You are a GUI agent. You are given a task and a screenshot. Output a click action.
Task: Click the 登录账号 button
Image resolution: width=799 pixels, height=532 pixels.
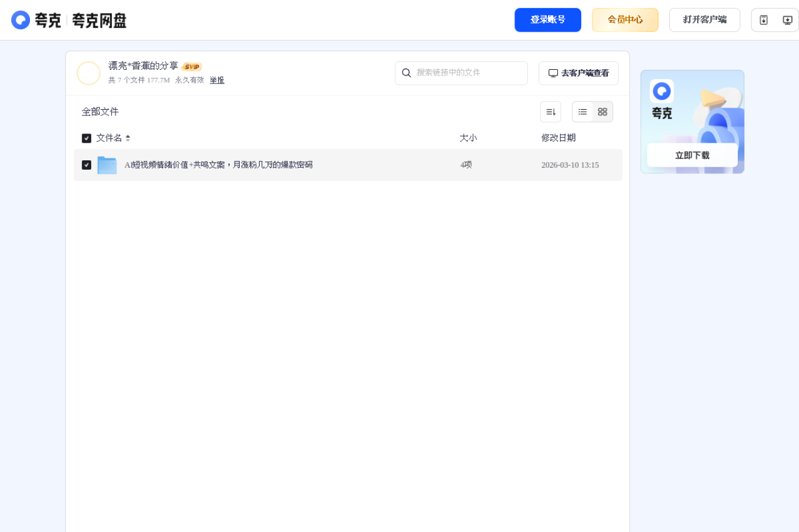[547, 19]
